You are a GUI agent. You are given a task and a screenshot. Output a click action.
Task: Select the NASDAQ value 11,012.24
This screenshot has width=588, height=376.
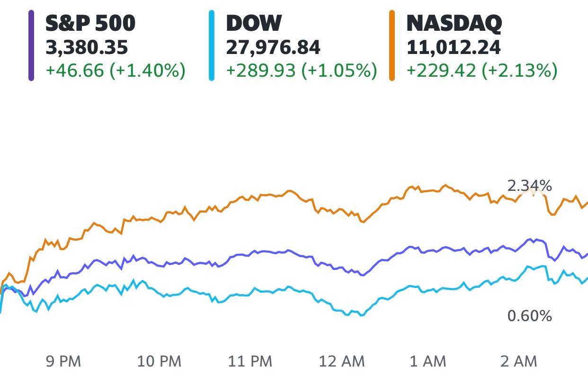click(454, 47)
